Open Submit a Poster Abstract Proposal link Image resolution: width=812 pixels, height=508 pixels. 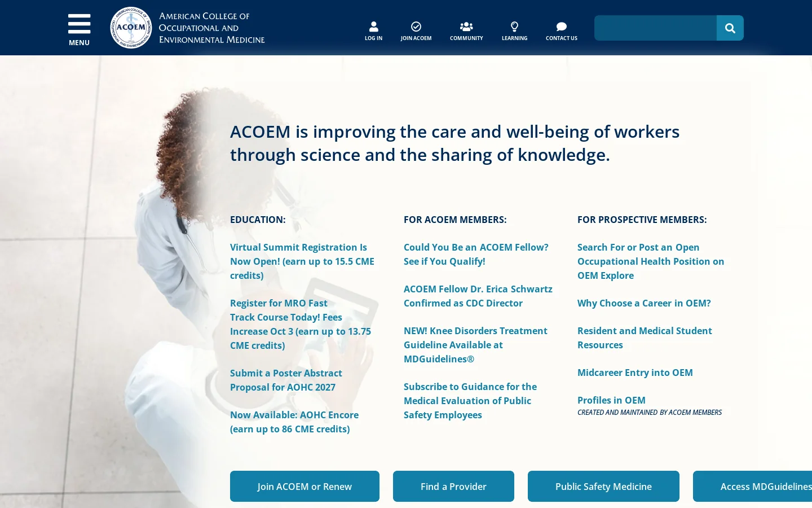coord(286,380)
